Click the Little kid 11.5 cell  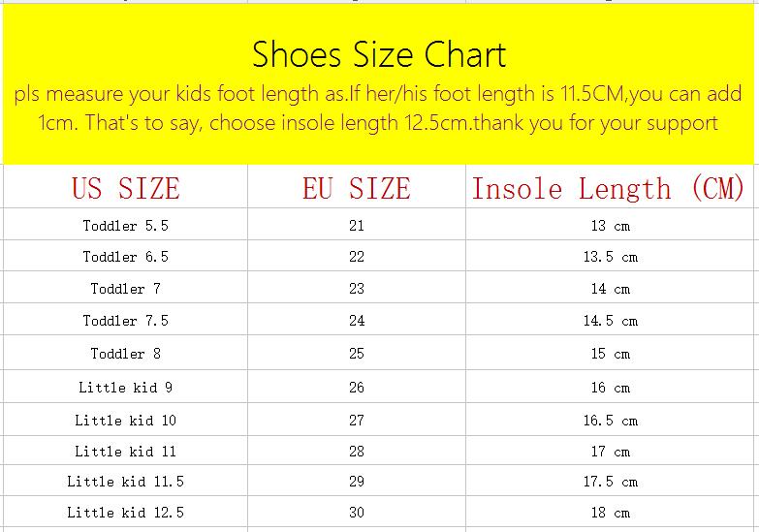click(x=125, y=482)
